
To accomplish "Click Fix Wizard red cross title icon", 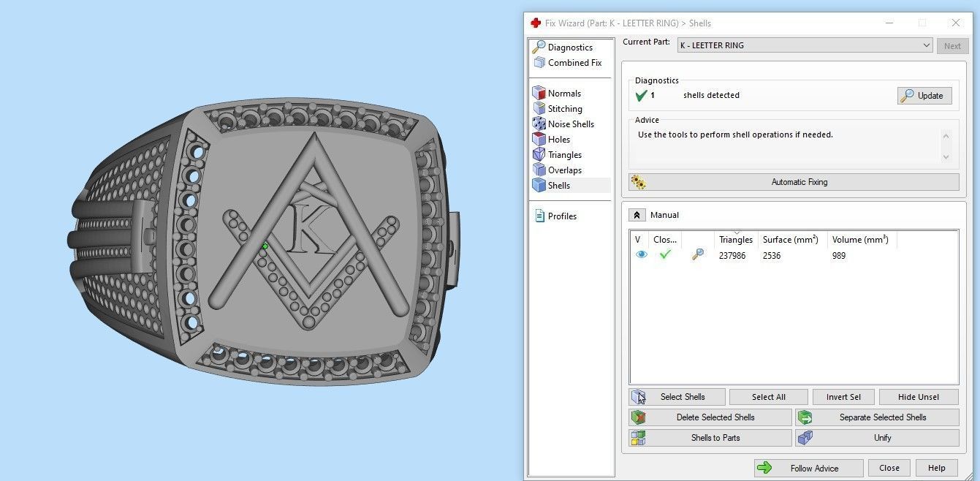I will pos(536,23).
